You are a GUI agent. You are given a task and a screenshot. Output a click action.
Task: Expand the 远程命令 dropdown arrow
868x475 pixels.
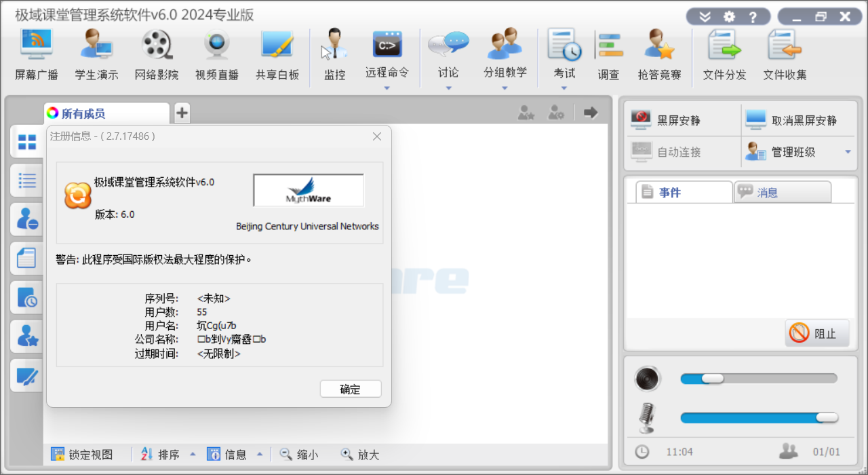click(387, 88)
